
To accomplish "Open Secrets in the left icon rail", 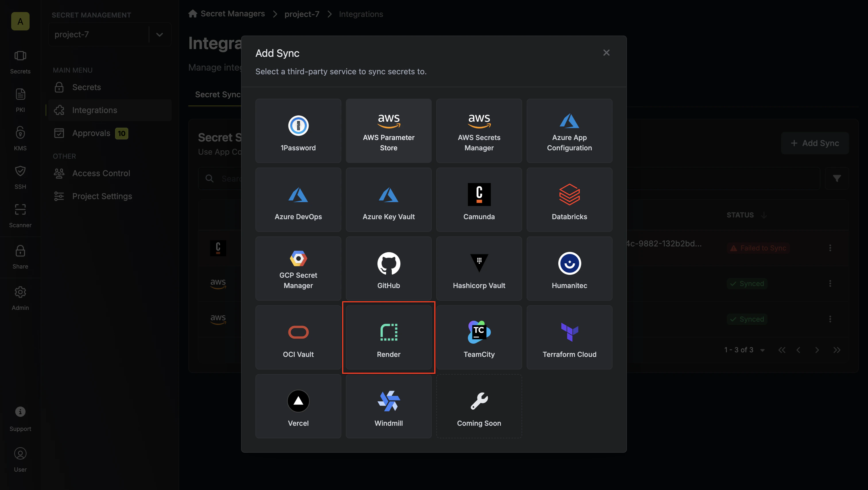I will tap(20, 62).
